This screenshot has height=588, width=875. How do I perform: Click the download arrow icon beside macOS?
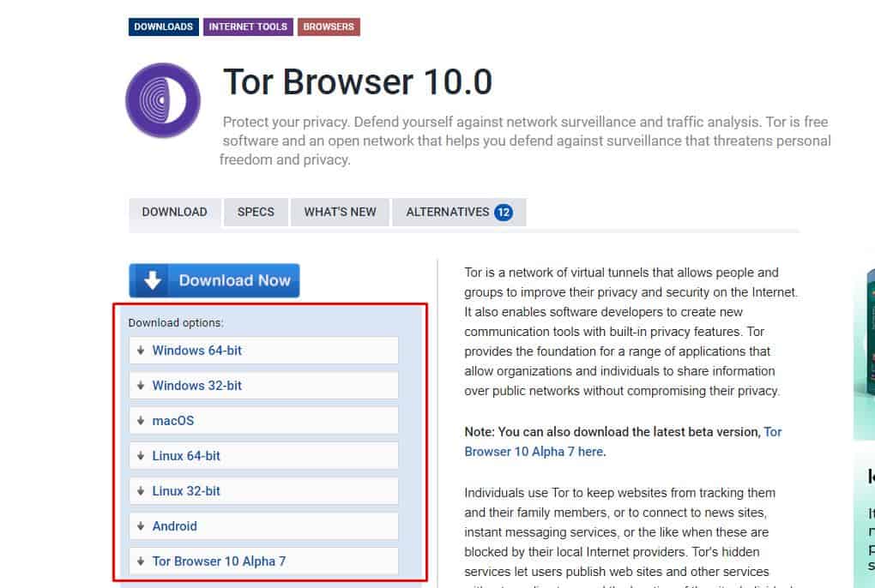140,421
